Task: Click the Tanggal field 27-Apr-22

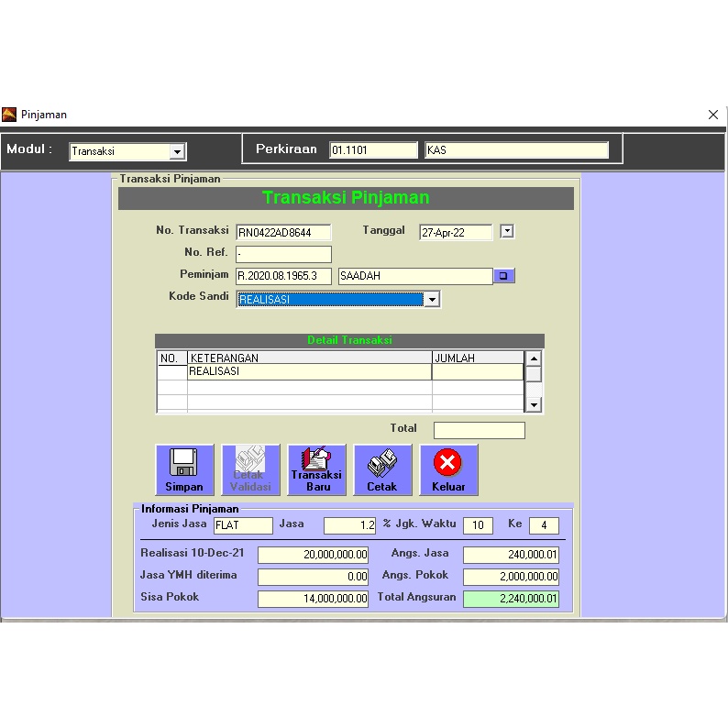Action: tap(456, 232)
